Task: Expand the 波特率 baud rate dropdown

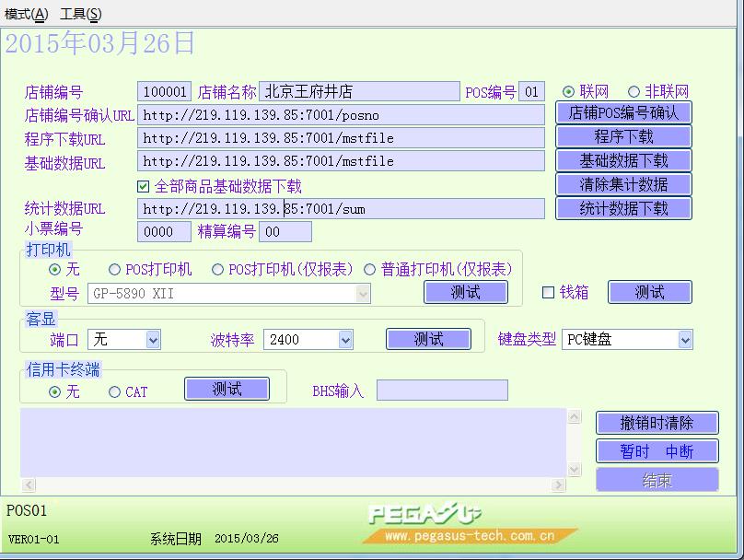Action: 344,340
